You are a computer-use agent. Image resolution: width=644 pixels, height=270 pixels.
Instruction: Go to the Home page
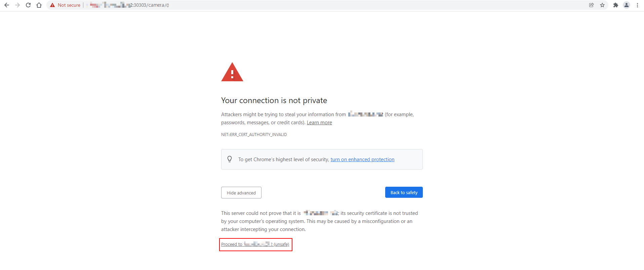[39, 5]
